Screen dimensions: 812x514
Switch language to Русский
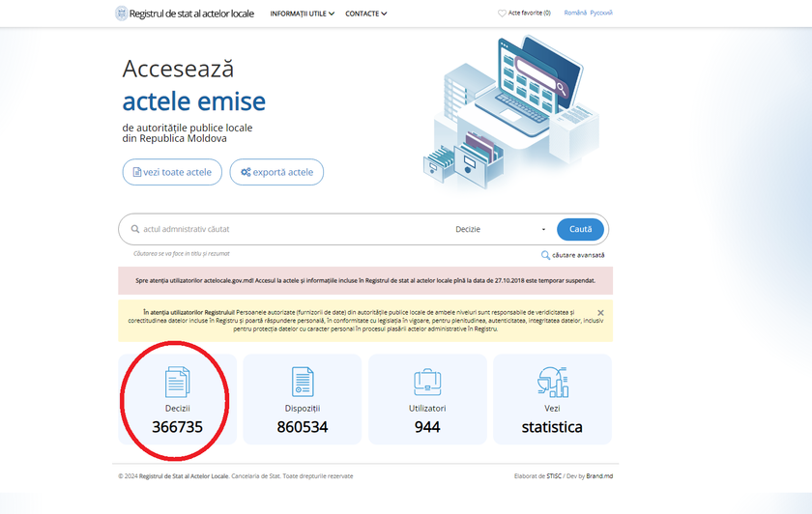pos(601,14)
